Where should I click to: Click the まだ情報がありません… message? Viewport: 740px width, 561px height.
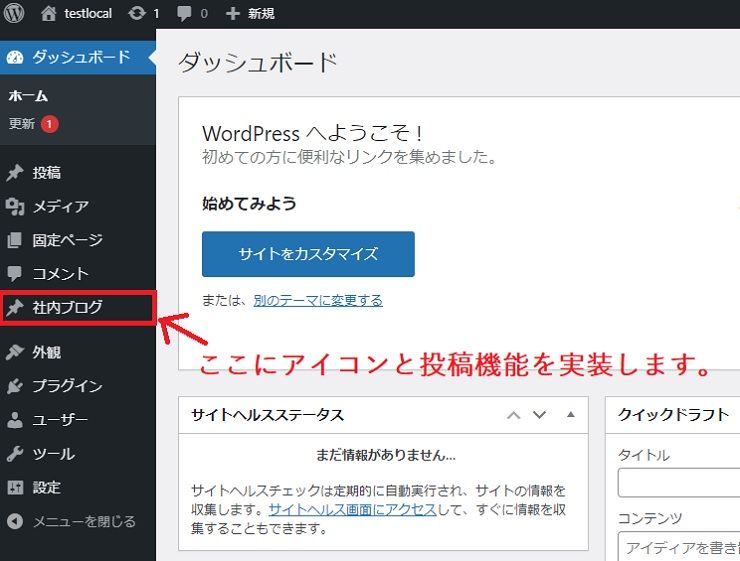(386, 455)
